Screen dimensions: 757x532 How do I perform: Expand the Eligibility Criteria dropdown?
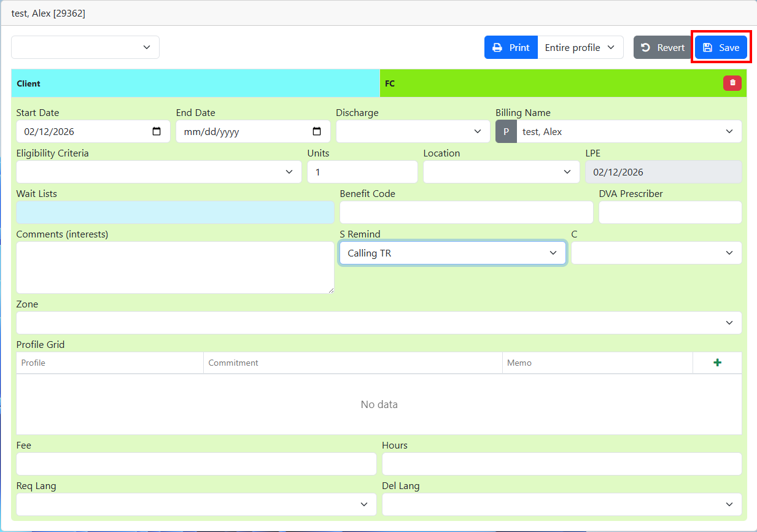click(158, 172)
